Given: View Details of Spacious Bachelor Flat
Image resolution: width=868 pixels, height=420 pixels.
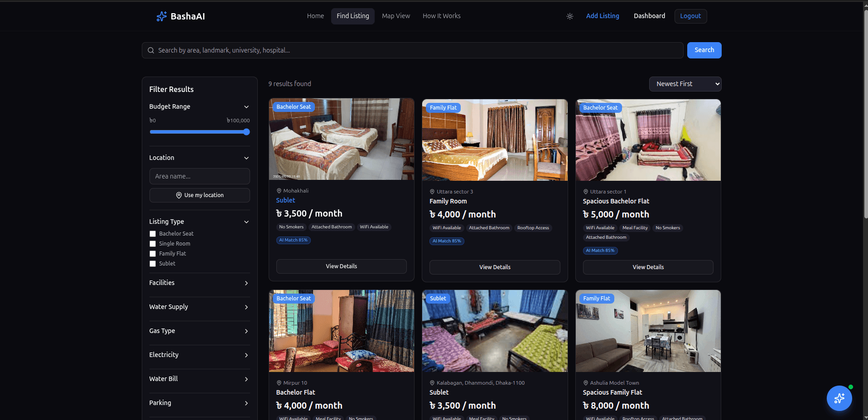Looking at the screenshot, I should (x=648, y=267).
